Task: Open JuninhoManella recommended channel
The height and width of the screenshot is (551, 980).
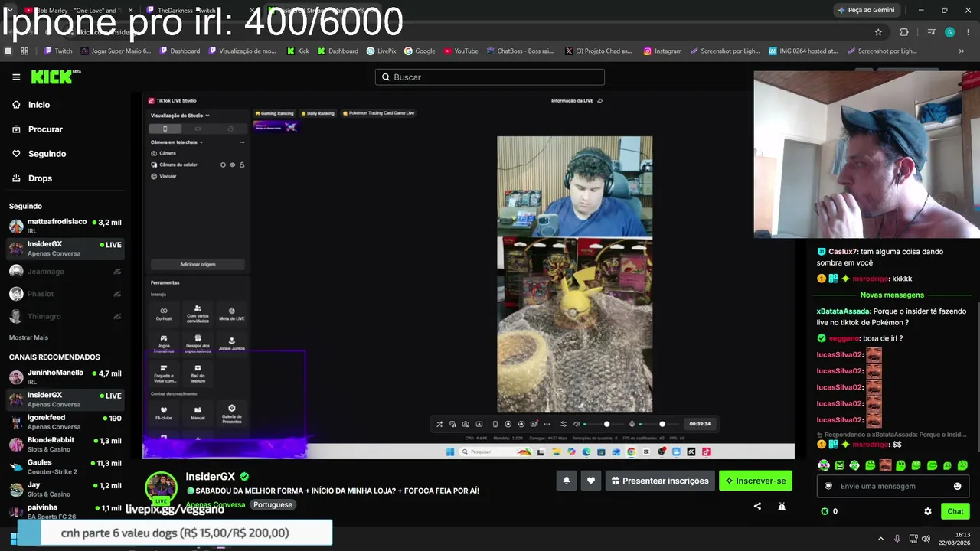Action: tap(65, 377)
